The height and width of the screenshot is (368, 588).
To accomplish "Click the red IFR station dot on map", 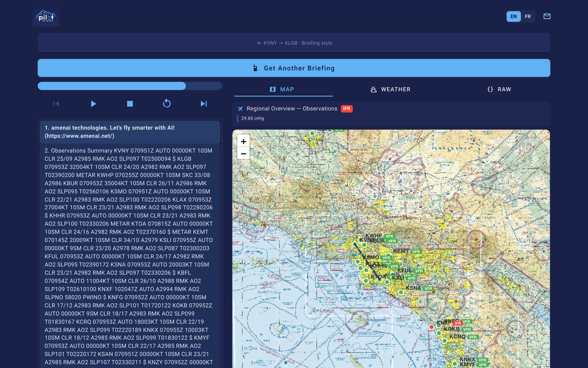I will pyautogui.click(x=431, y=327).
